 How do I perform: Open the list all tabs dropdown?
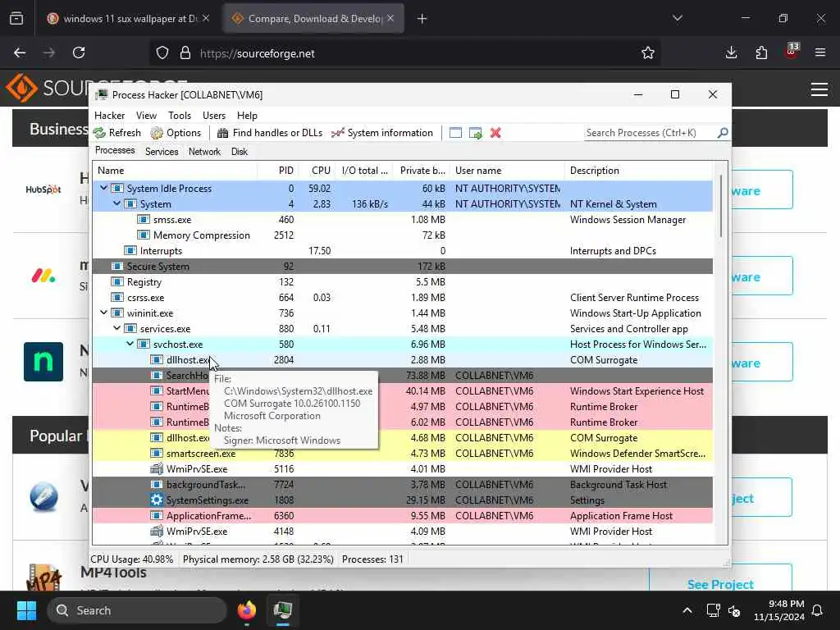pyautogui.click(x=677, y=18)
